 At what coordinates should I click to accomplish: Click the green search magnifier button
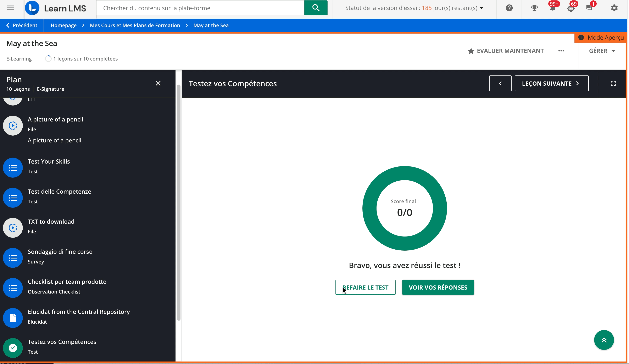[x=316, y=8]
